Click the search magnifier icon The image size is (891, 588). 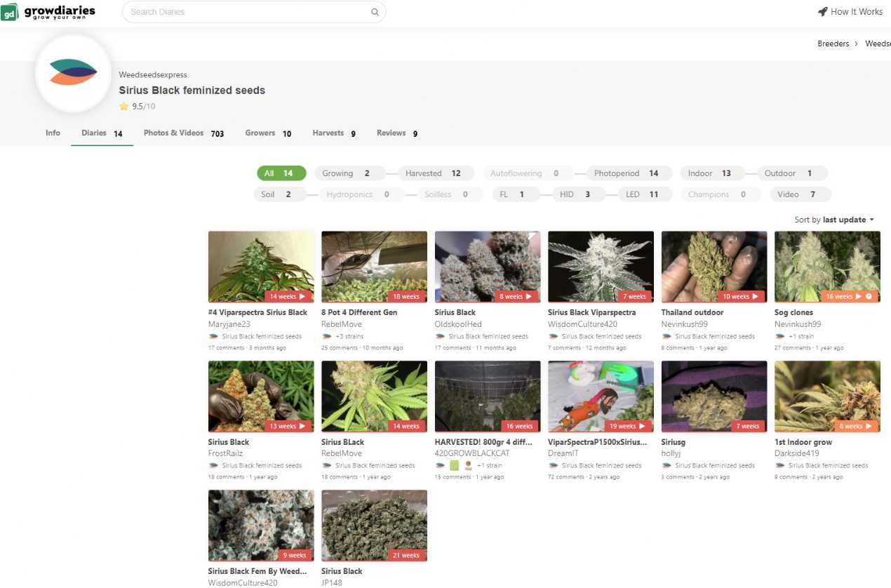click(375, 12)
